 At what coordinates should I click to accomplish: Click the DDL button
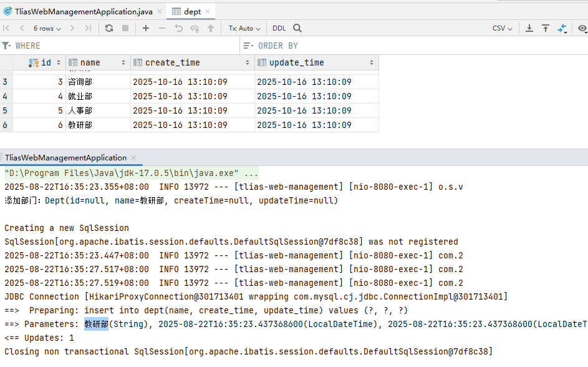(x=279, y=28)
